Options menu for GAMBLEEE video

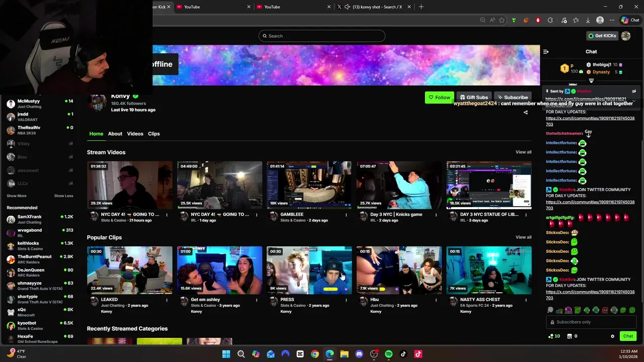(x=346, y=215)
